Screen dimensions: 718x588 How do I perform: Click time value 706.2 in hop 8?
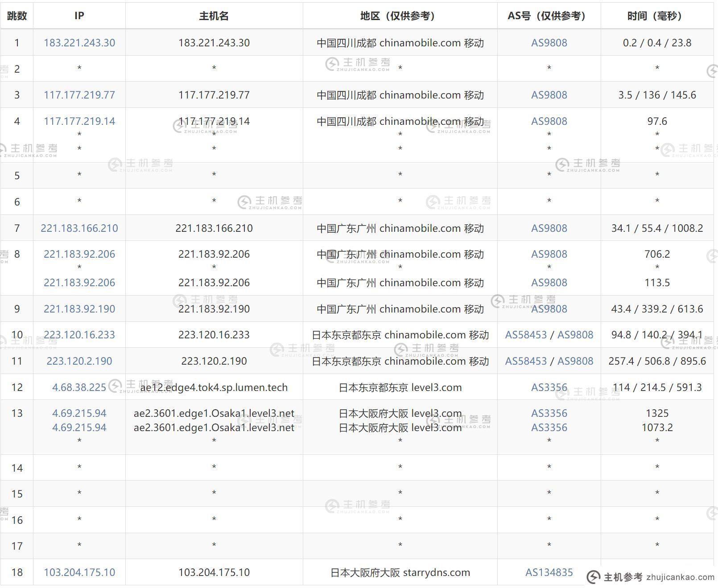tap(657, 254)
